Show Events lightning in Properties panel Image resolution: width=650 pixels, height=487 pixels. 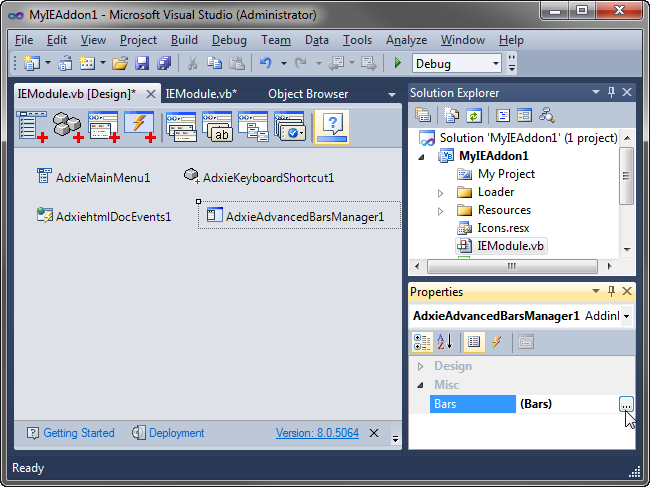pos(496,342)
